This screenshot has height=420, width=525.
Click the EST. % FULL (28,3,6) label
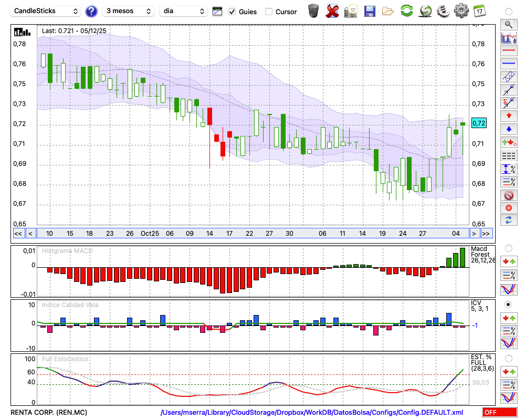point(482,363)
